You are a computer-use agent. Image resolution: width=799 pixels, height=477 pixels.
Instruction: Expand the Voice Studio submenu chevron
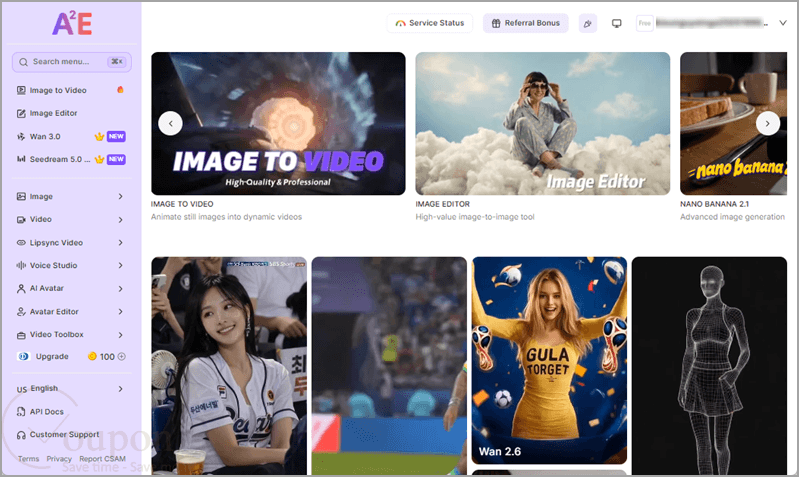click(120, 266)
